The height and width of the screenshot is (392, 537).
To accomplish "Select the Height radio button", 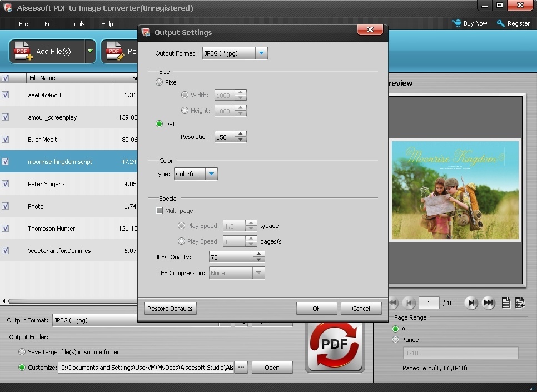I will click(185, 110).
